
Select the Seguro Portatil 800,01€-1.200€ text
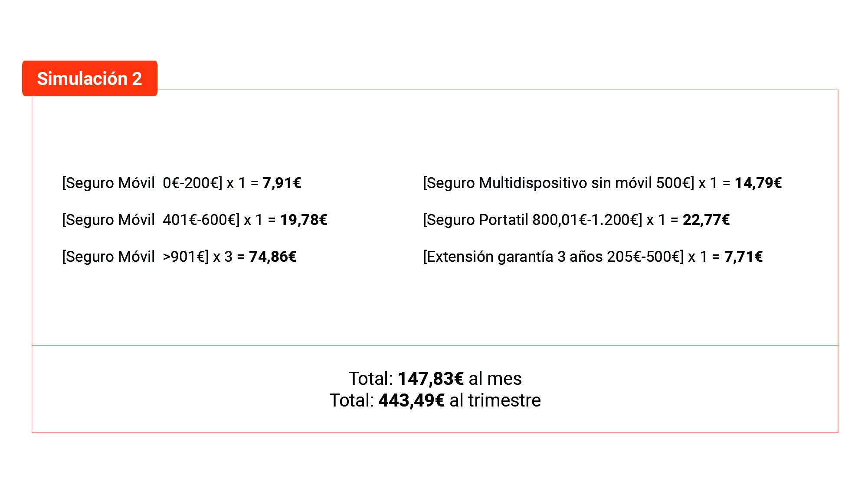(x=532, y=220)
